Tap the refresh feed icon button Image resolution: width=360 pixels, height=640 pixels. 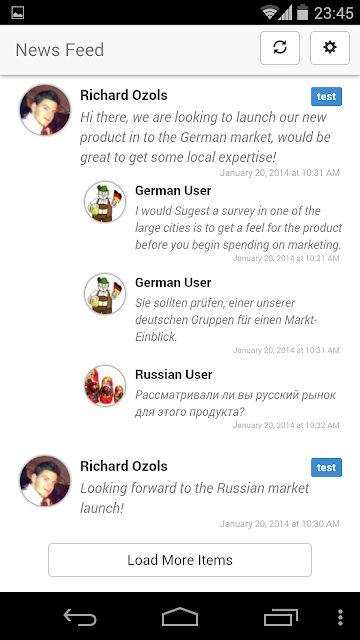tap(280, 48)
